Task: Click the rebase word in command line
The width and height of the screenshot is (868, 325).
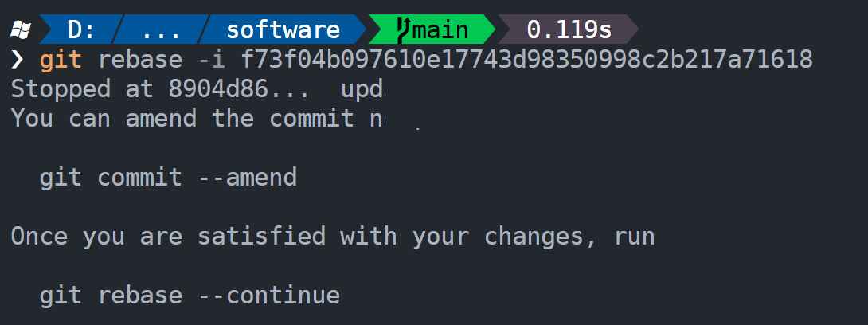Action: coord(140,59)
